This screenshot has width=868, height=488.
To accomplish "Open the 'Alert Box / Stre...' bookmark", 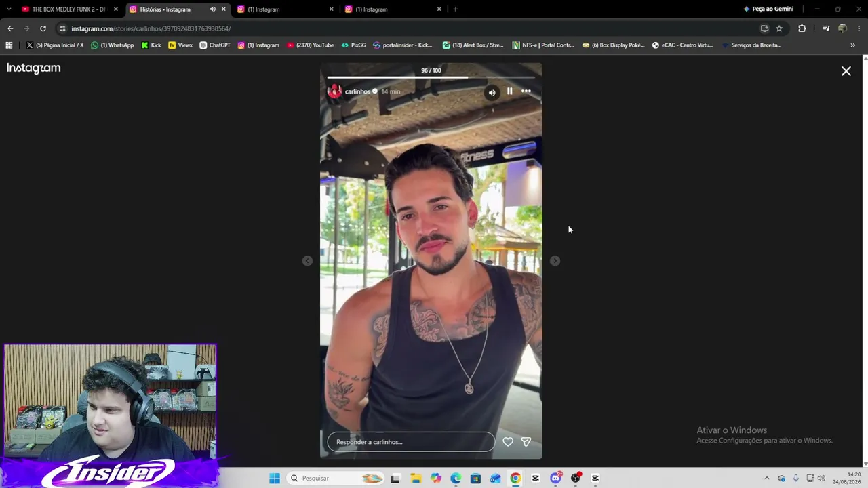I will (x=473, y=45).
